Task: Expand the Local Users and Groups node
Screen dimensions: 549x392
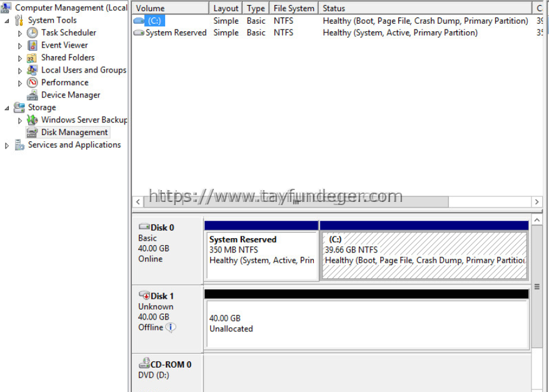Action: [20, 71]
